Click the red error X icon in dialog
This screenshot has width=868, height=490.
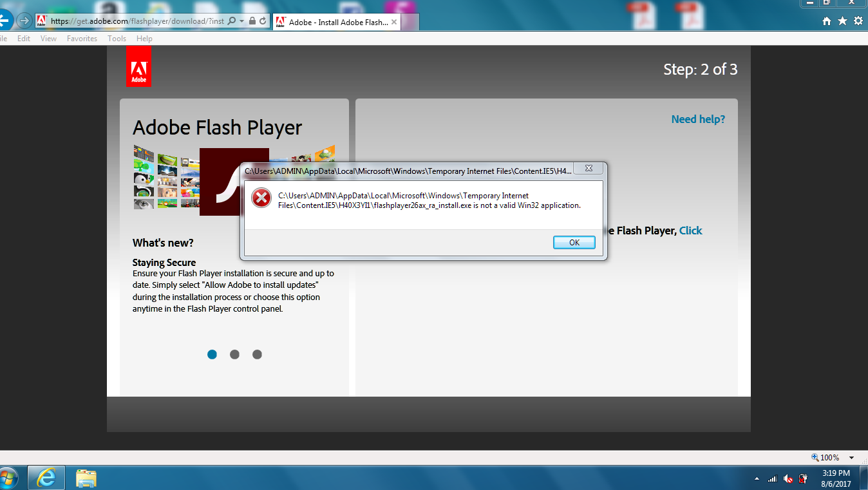(x=261, y=198)
